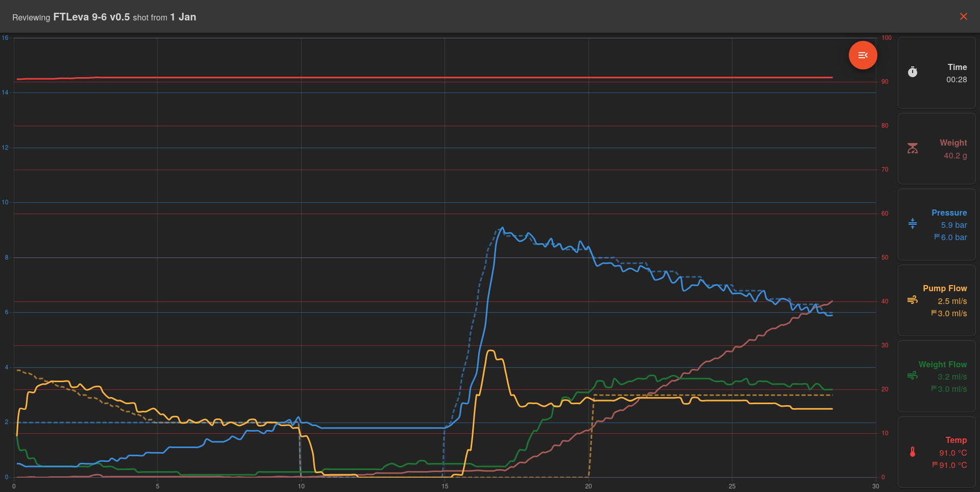Click the blue pressure peak on chart
The height and width of the screenshot is (492, 980).
tap(502, 228)
